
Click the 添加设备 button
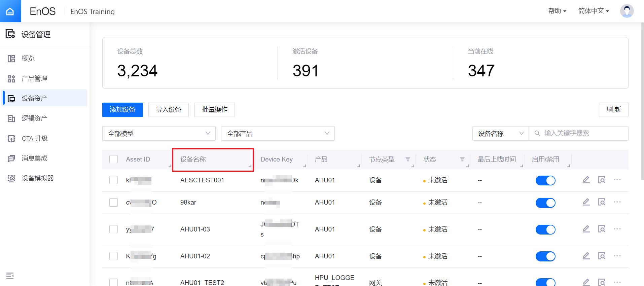tap(122, 110)
